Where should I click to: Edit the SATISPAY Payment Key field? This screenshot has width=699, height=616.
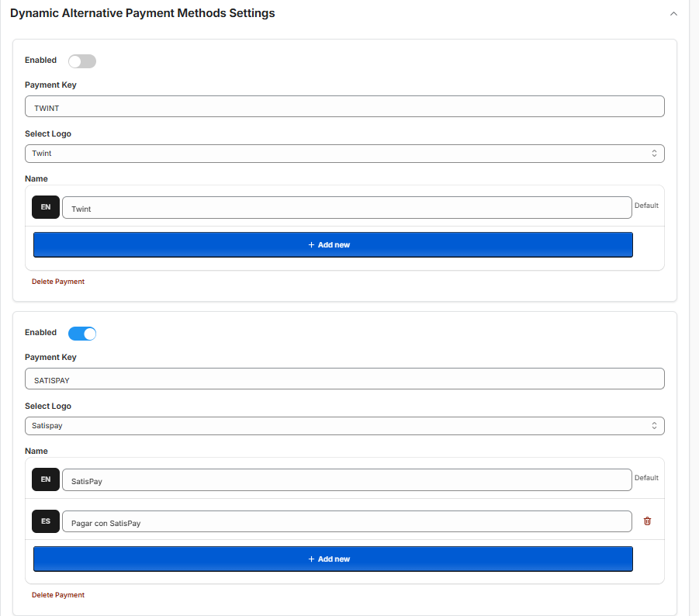click(344, 379)
